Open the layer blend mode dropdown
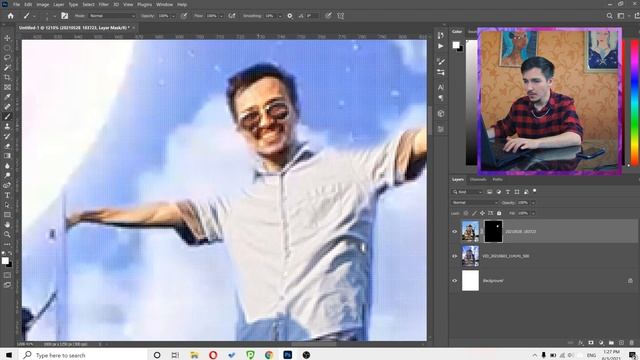This screenshot has width=640, height=360. point(475,202)
